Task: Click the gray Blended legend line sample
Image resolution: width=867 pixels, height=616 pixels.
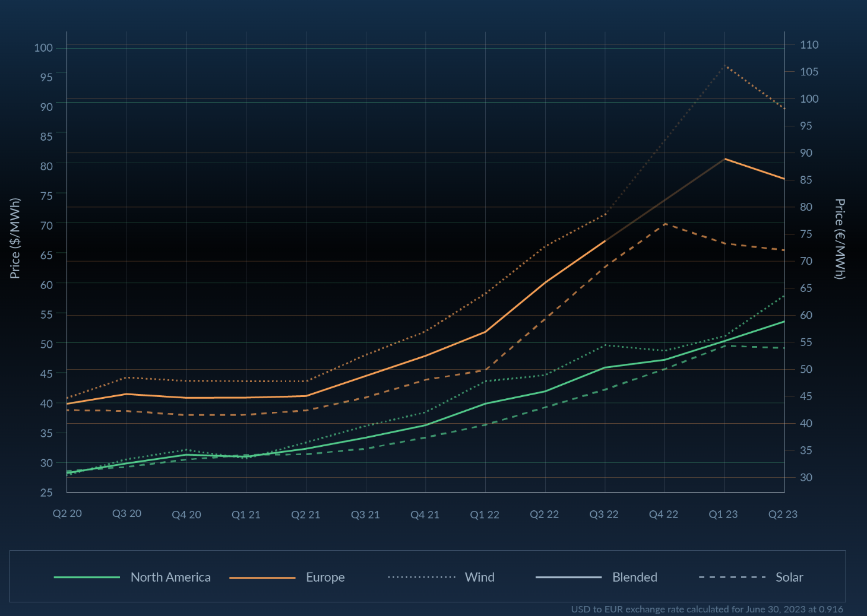Action: [x=568, y=577]
